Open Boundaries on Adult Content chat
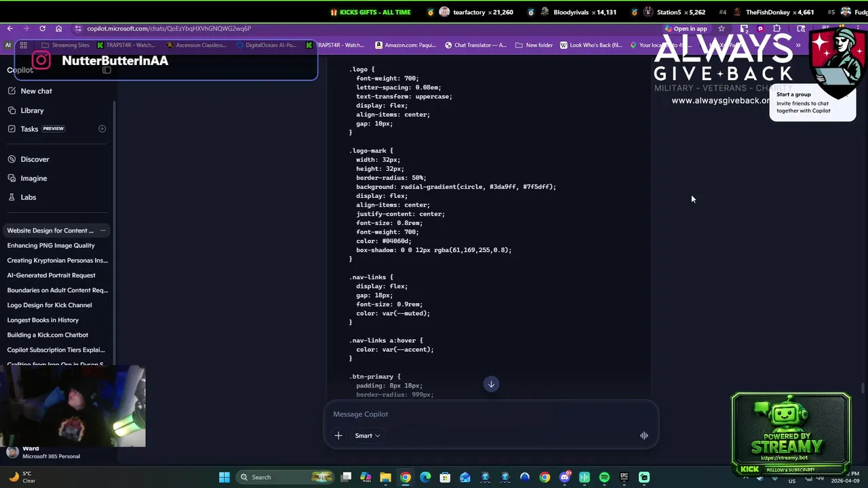The width and height of the screenshot is (868, 488). coord(57,290)
